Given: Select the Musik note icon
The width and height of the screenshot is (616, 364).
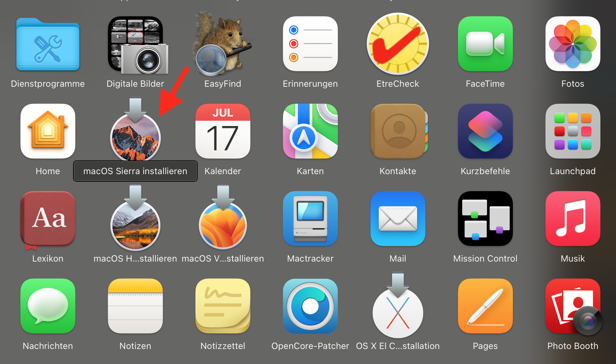Looking at the screenshot, I should pyautogui.click(x=573, y=219).
